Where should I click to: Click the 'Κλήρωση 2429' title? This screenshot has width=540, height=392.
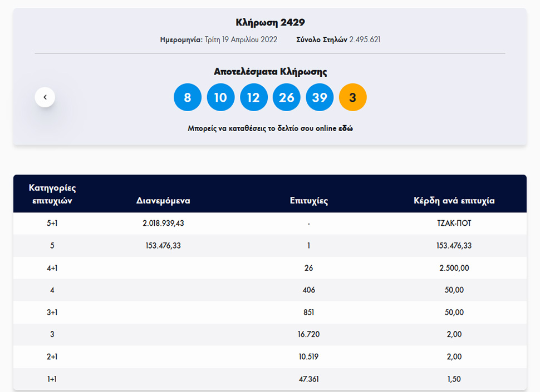tap(270, 23)
